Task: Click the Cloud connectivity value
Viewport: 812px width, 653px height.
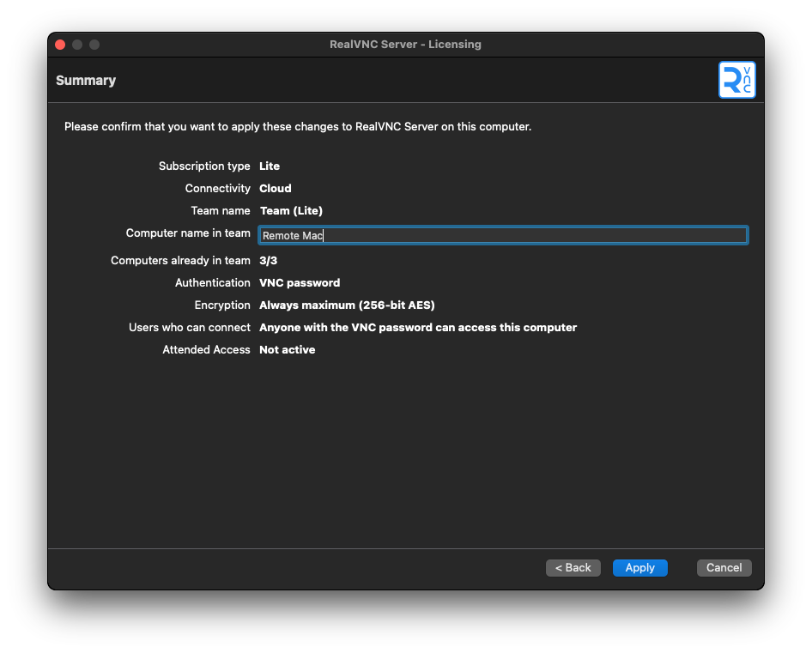Action: (276, 189)
